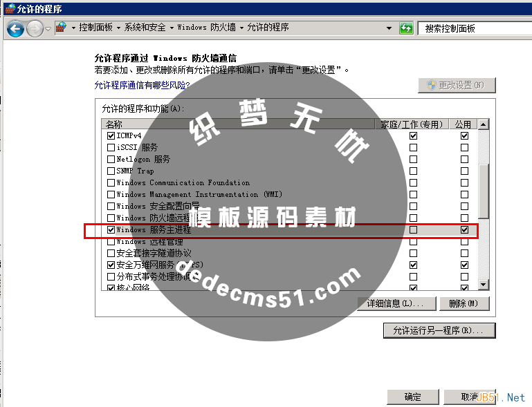532x407 pixels.
Task: Open the 允许程序通信有哪些风险 link
Action: tap(142, 85)
